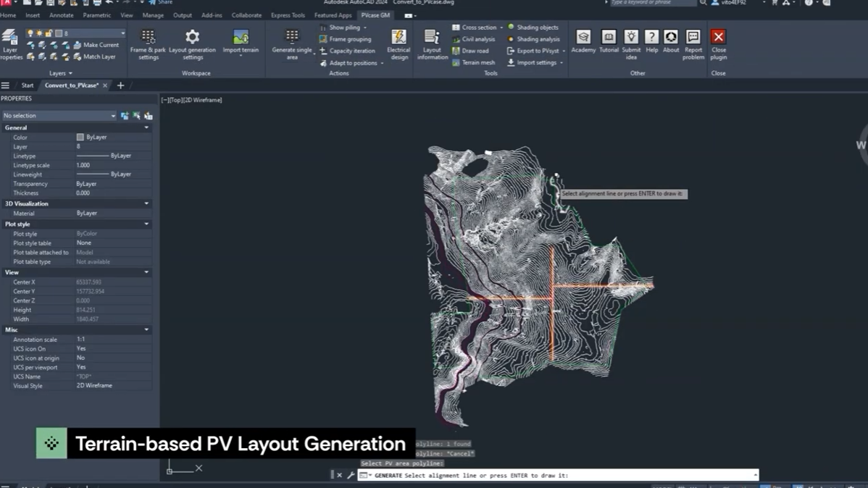Open Cross section dropdown
Viewport: 868px width, 488px height.
coord(501,28)
